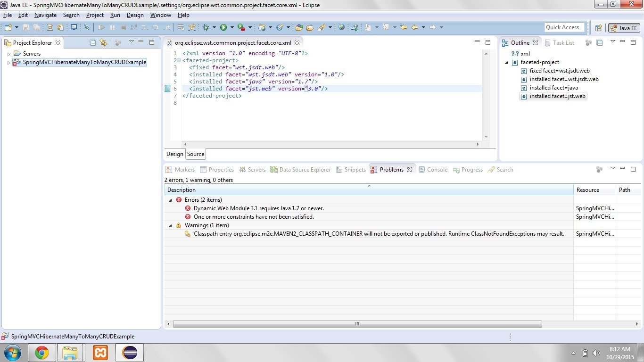
Task: Click the New Dynamic Web Project icon
Action: (x=262, y=28)
